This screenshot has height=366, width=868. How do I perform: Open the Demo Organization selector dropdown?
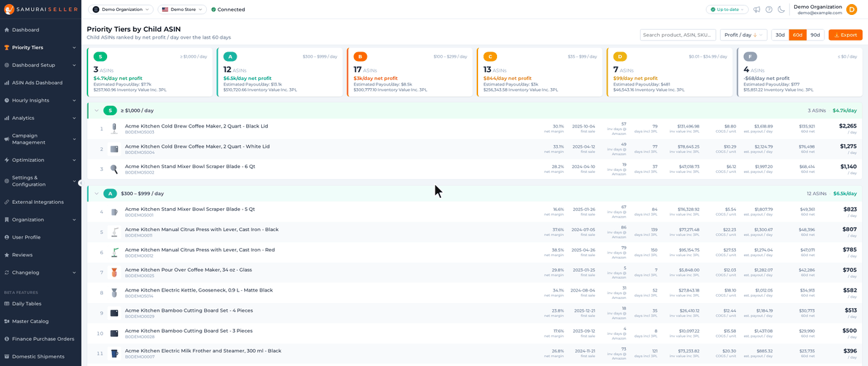coord(121,9)
